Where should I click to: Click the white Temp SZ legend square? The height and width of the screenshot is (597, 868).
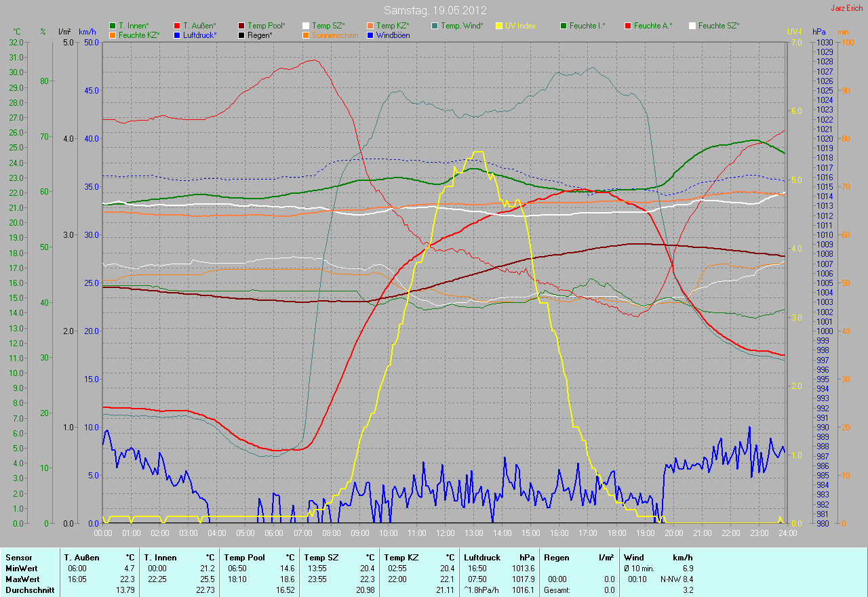click(x=307, y=26)
